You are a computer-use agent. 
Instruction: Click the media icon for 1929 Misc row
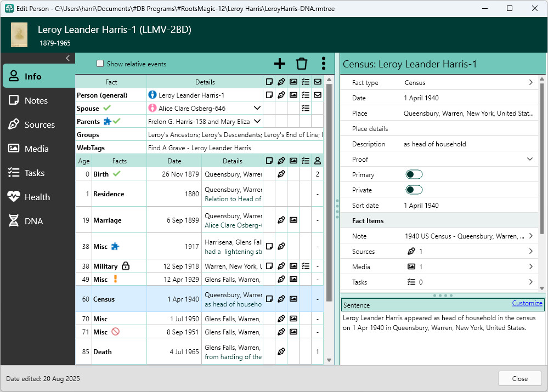293,279
